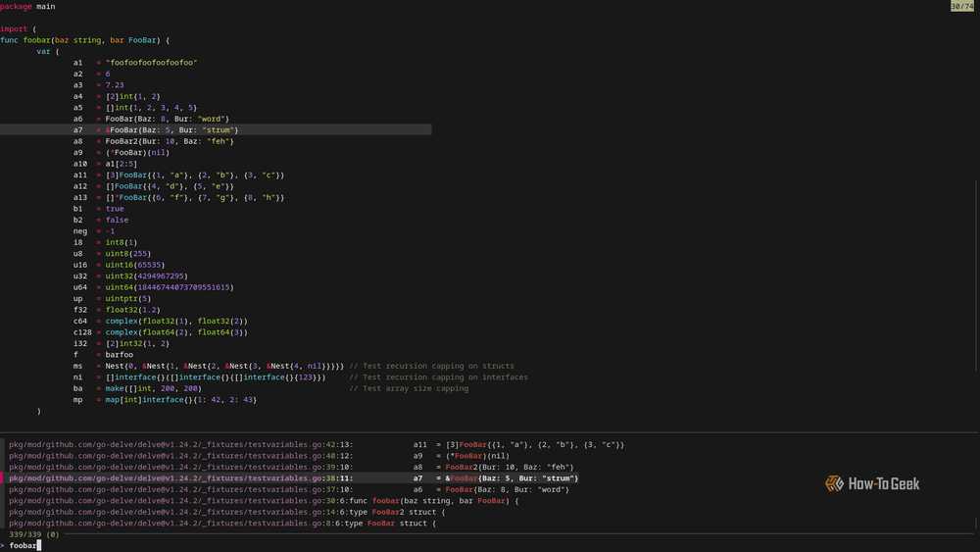Viewport: 980px width, 552px height.
Task: Click the u16 uint16(65535) line
Action: (x=119, y=265)
